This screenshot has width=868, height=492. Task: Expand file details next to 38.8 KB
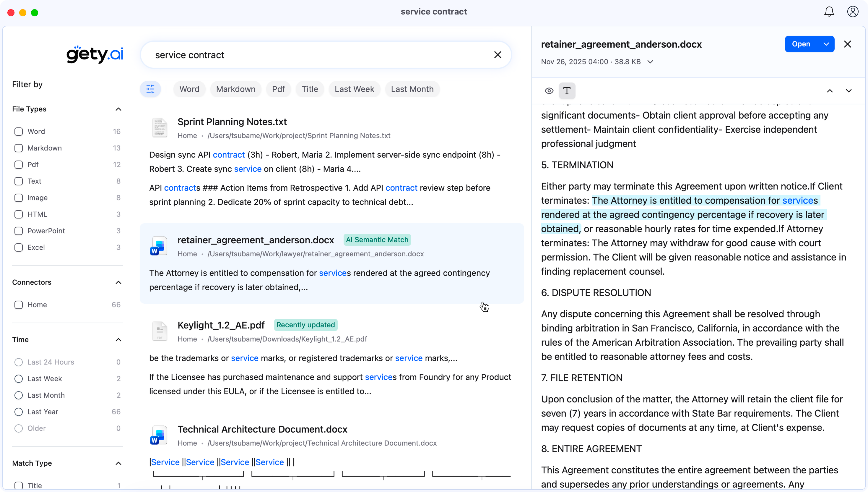pos(650,62)
